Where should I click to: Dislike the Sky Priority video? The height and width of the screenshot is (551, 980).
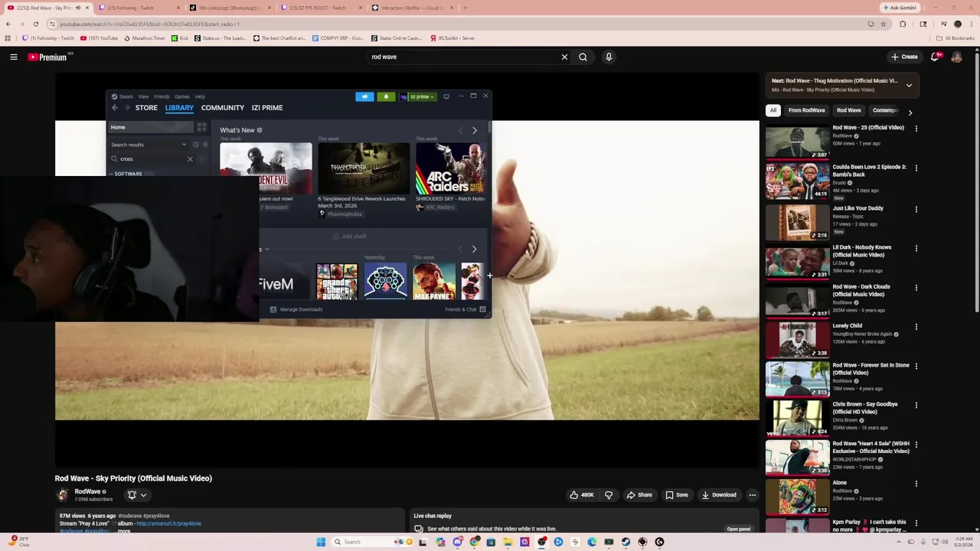(609, 495)
